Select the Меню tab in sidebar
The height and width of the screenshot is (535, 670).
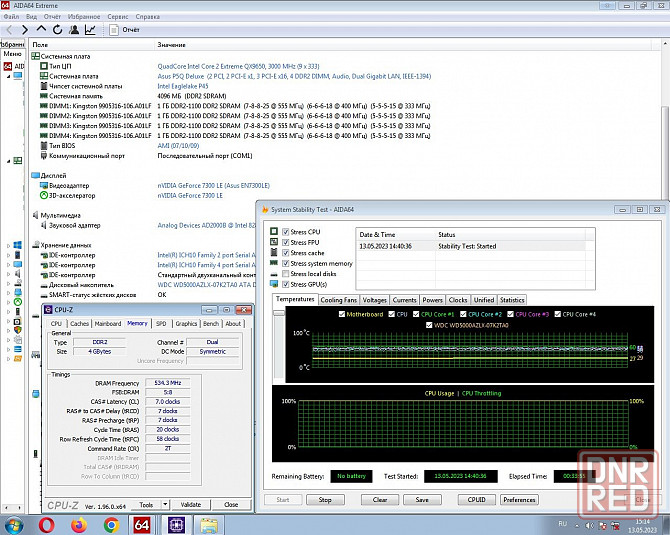pyautogui.click(x=12, y=54)
